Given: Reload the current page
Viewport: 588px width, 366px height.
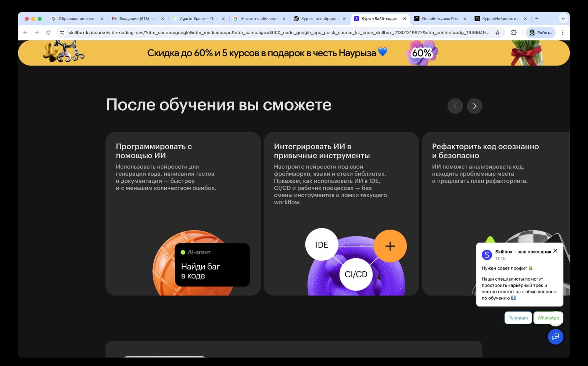Looking at the screenshot, I should [48, 33].
